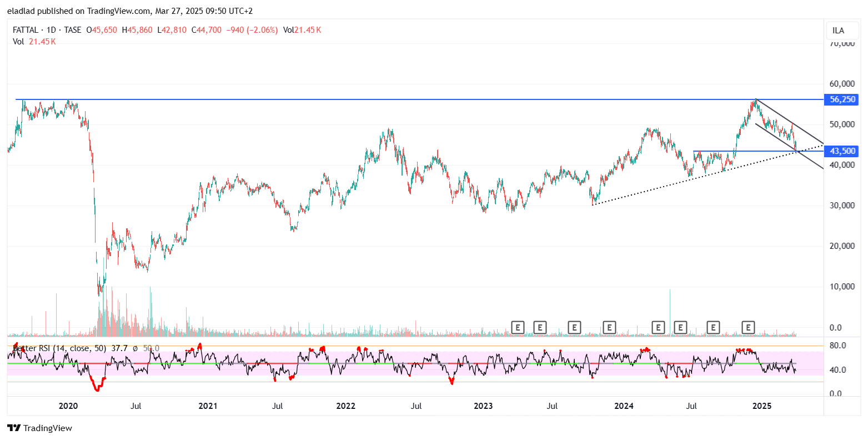Click the TASE exchange label
Image resolution: width=868 pixels, height=440 pixels.
click(72, 30)
